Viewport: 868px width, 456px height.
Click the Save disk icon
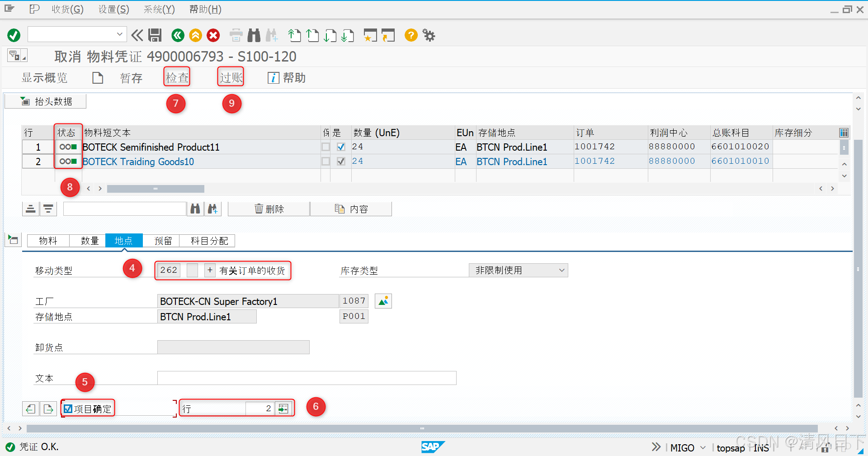click(x=155, y=35)
